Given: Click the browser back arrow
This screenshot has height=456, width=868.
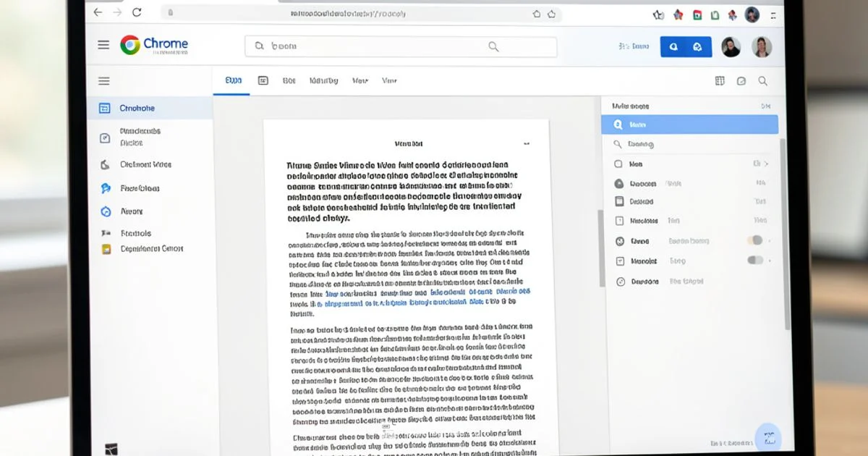Looking at the screenshot, I should pyautogui.click(x=98, y=12).
